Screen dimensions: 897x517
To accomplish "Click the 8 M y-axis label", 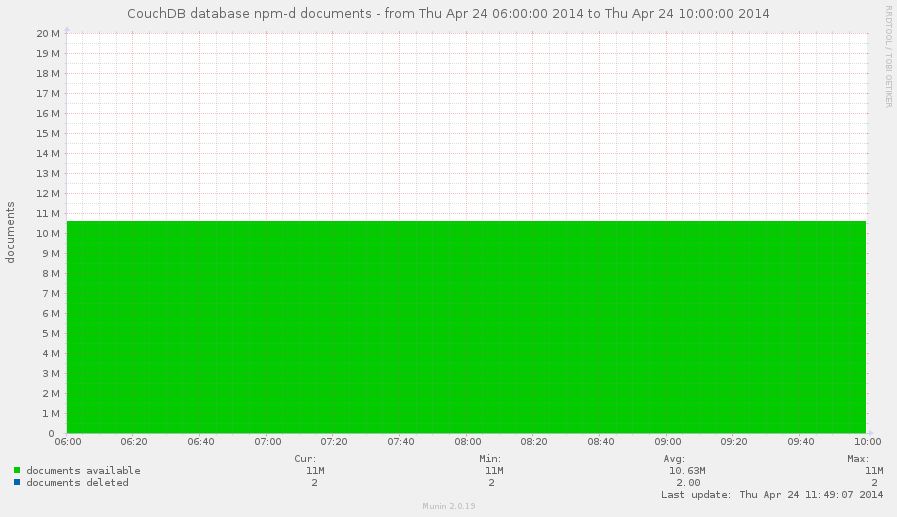I will [x=51, y=273].
